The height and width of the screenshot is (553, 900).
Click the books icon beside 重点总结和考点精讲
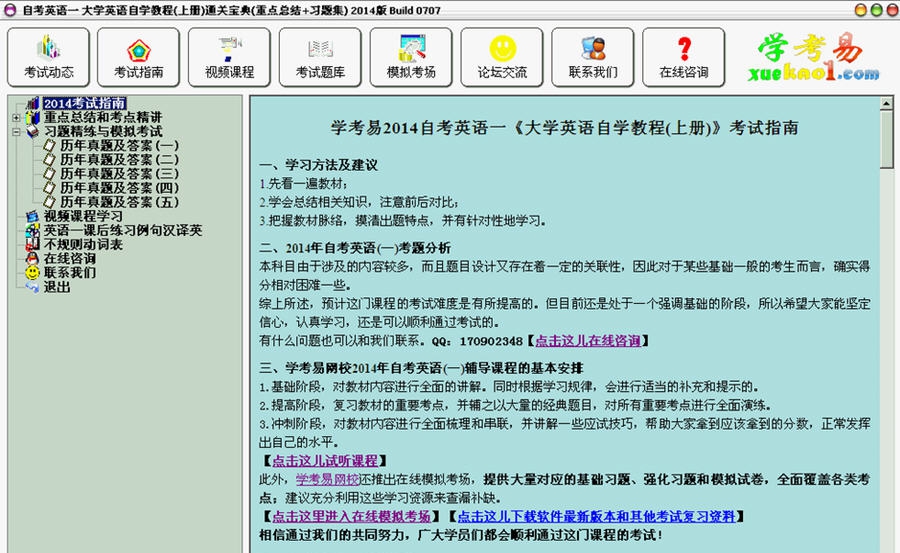[x=33, y=117]
